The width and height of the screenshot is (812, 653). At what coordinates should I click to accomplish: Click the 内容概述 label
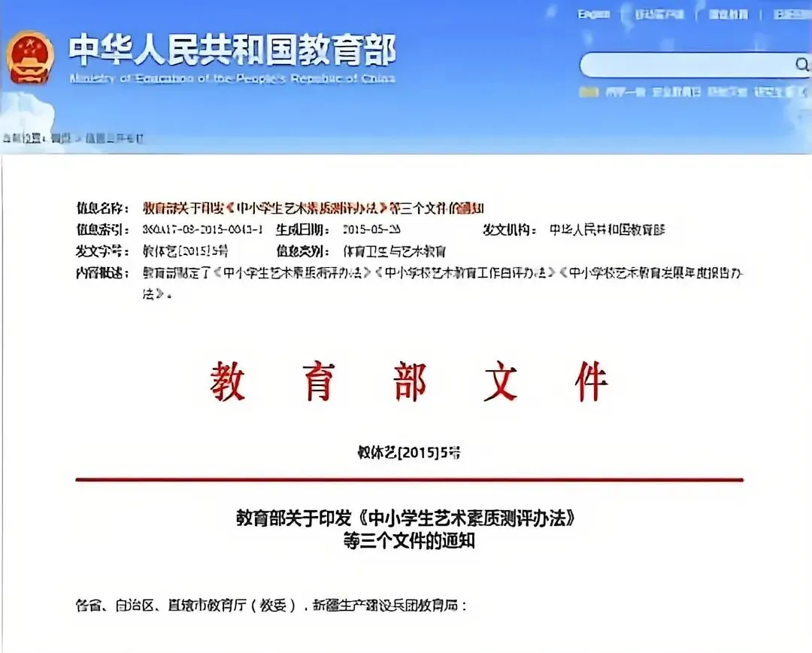[x=102, y=272]
